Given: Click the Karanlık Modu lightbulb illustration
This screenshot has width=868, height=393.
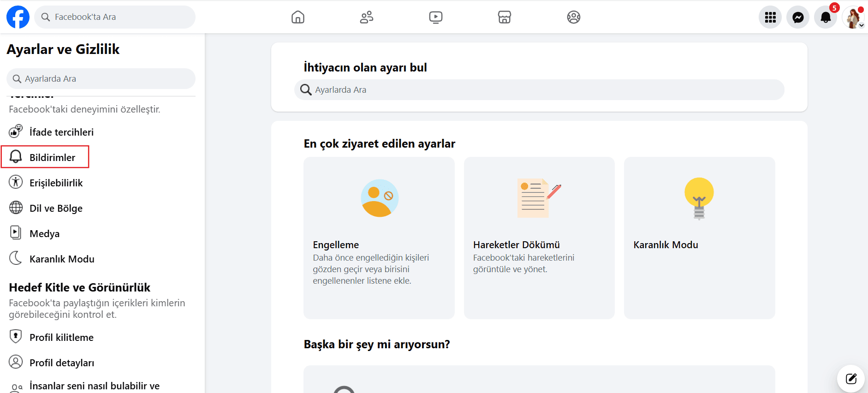Looking at the screenshot, I should [699, 199].
